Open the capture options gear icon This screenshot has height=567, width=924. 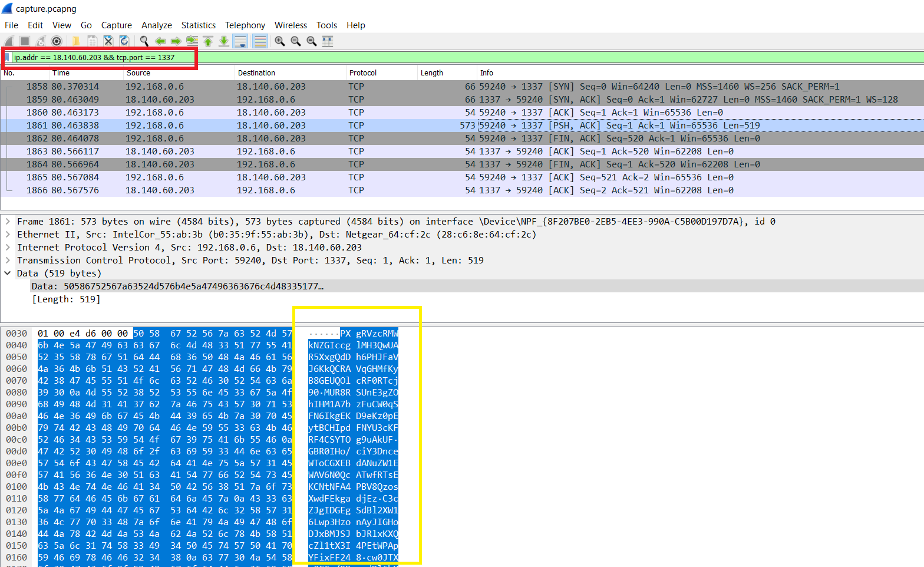coord(57,41)
